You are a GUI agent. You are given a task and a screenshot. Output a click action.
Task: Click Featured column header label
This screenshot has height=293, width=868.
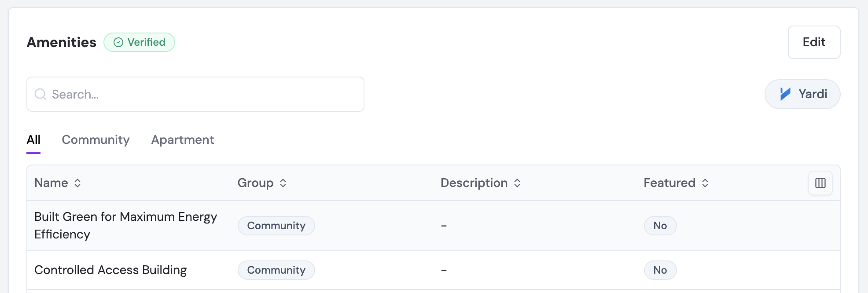coord(669,183)
